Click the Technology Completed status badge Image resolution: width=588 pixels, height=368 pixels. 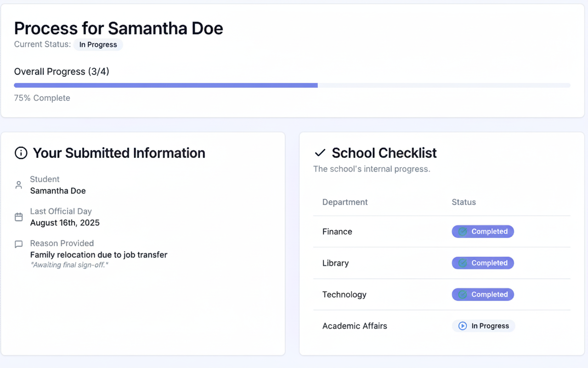pos(482,295)
